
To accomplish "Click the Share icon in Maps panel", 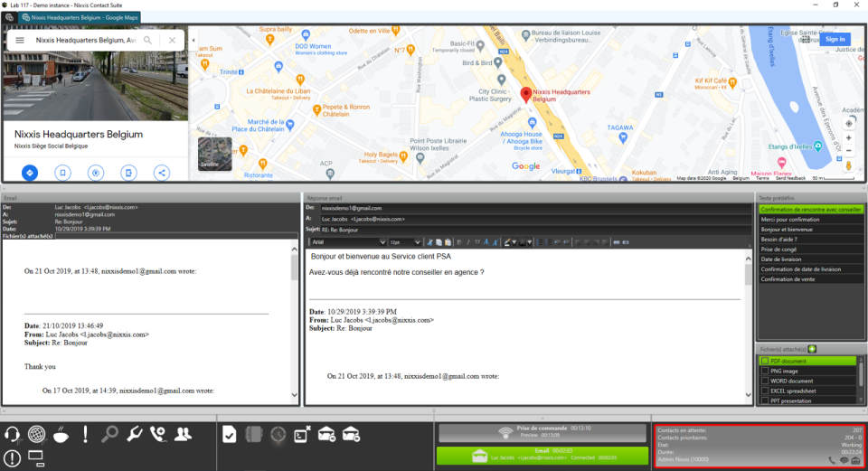I will point(162,173).
